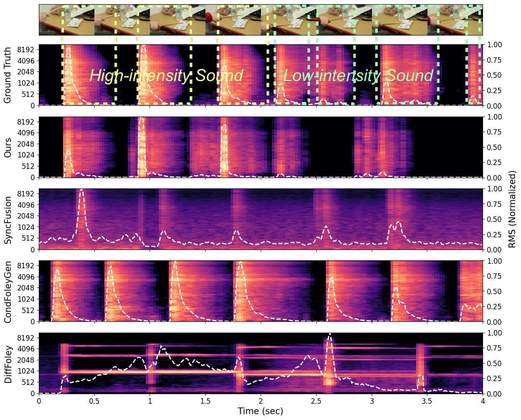Select the Ours spectrogram plot

pyautogui.click(x=261, y=147)
